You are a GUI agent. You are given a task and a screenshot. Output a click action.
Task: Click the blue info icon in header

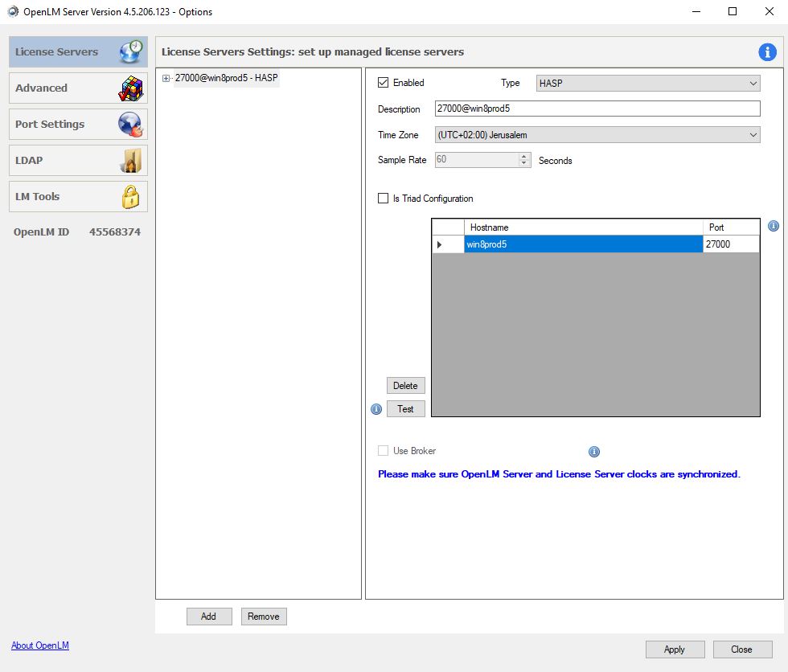(x=767, y=52)
